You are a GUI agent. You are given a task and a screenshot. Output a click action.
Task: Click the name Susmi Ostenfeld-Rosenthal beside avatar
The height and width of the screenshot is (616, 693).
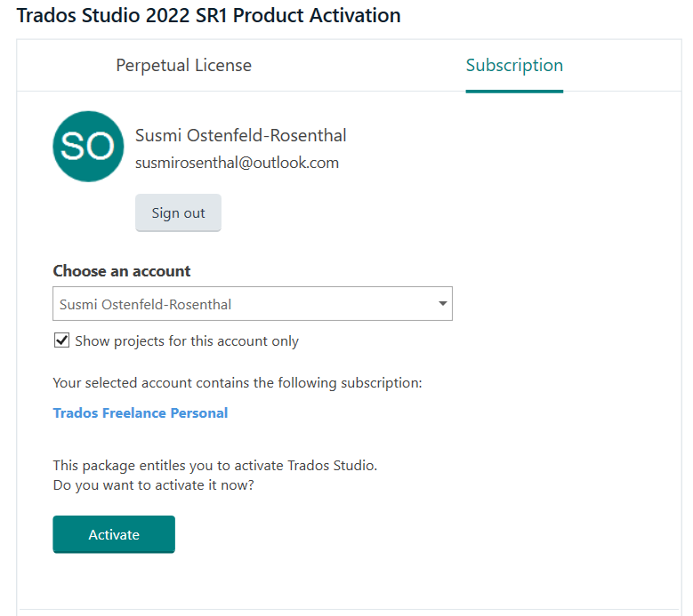(x=240, y=136)
